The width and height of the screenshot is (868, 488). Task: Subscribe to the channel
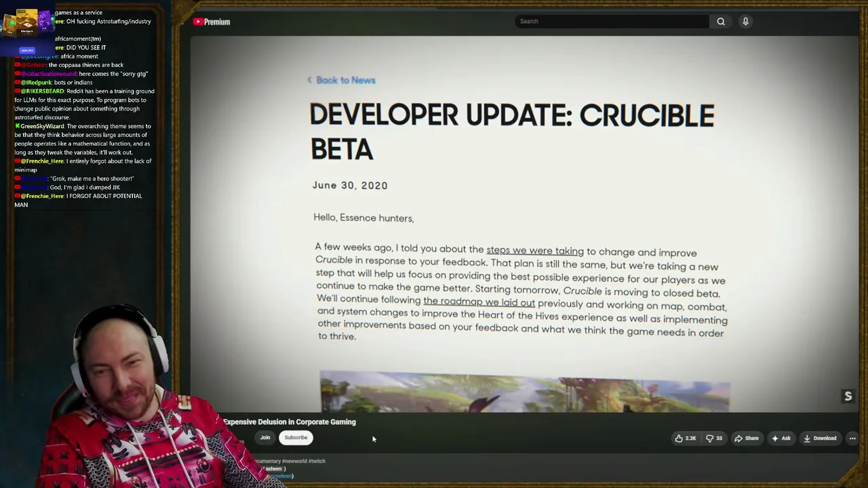(296, 438)
